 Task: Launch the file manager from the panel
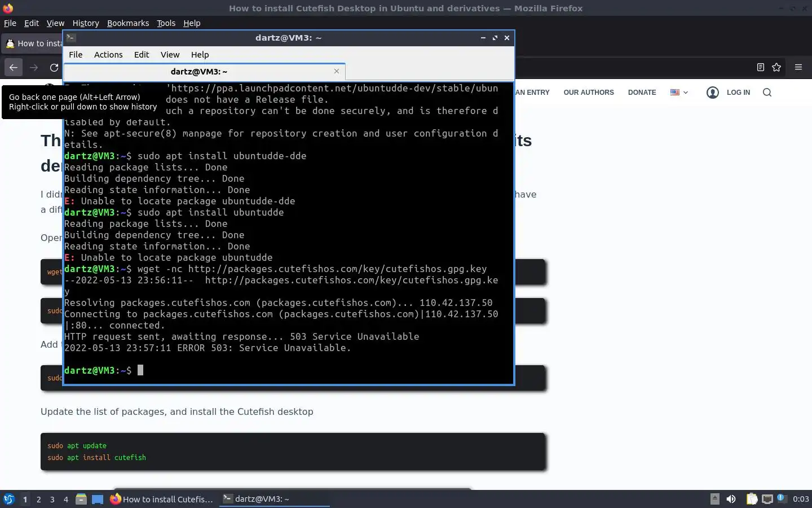pos(81,499)
